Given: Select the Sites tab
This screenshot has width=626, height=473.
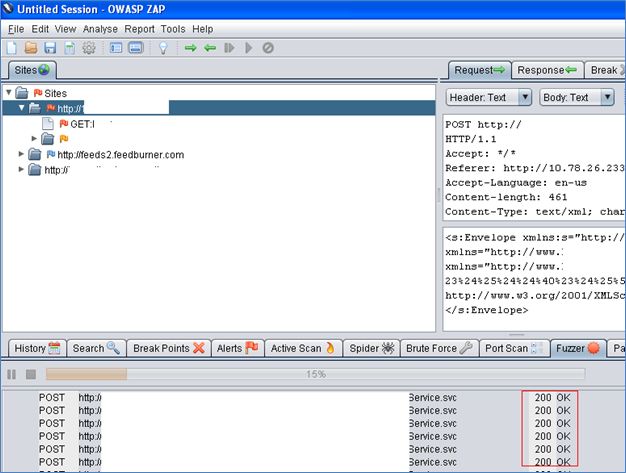Looking at the screenshot, I should (x=32, y=70).
